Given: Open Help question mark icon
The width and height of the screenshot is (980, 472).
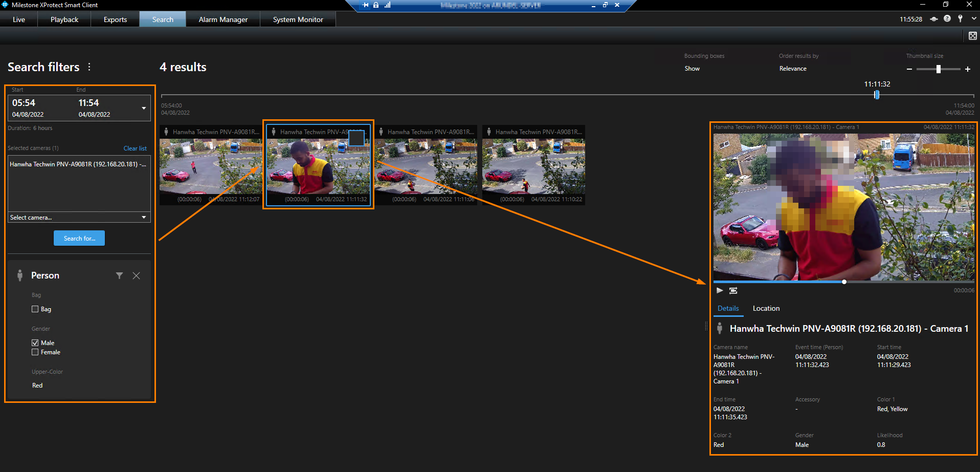Looking at the screenshot, I should 947,18.
